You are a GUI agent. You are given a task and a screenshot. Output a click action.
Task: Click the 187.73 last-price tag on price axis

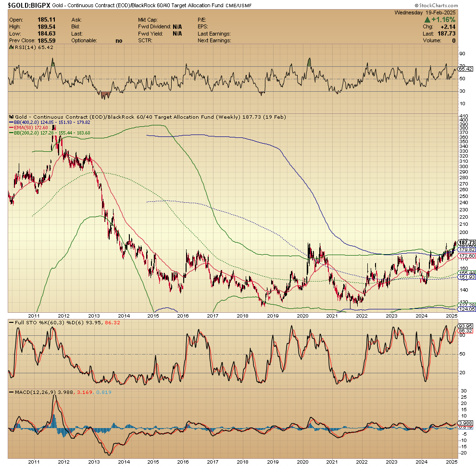[466, 243]
